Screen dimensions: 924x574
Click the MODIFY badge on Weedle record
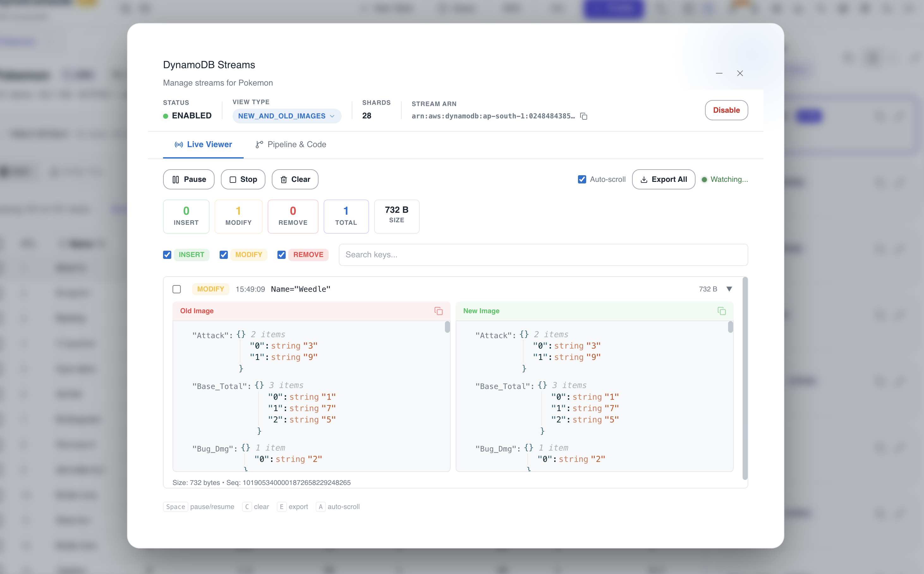(x=210, y=289)
